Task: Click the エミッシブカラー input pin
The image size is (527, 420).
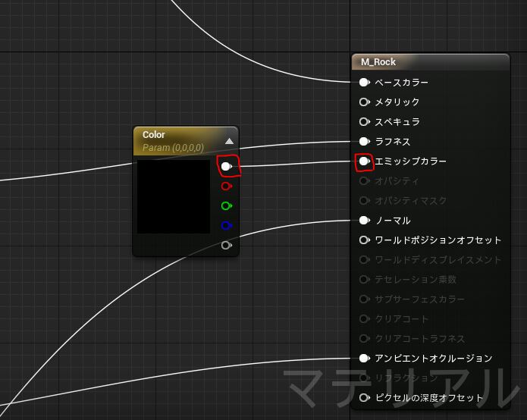Action: pyautogui.click(x=364, y=161)
